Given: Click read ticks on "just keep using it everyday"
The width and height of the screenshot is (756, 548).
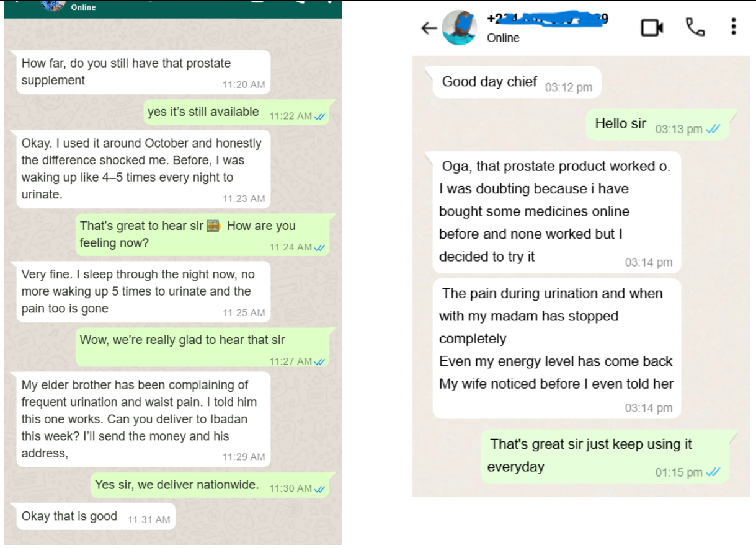Looking at the screenshot, I should pos(713,472).
